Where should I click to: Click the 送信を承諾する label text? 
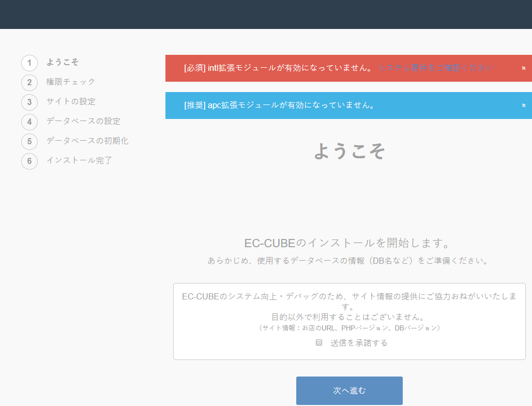click(x=359, y=343)
